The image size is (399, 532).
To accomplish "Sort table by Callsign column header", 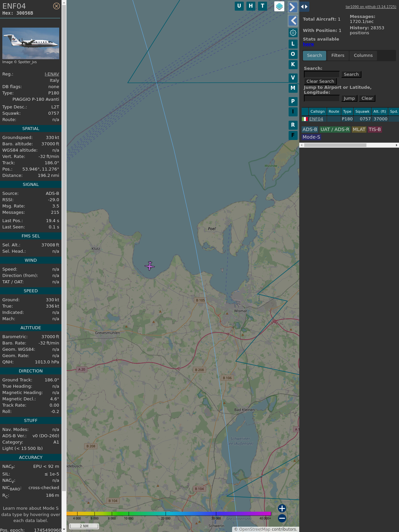I will 318,112.
